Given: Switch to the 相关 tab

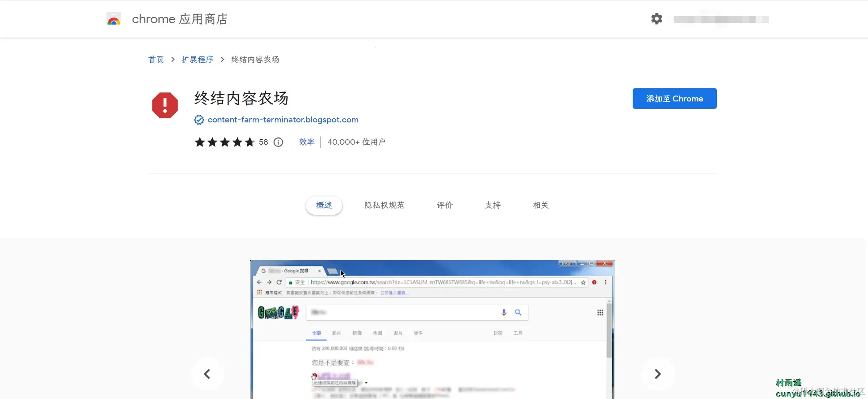Looking at the screenshot, I should point(541,205).
